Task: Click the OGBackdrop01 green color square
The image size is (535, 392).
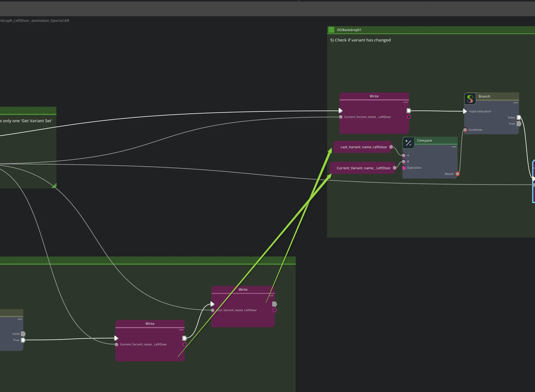Action: (x=331, y=30)
